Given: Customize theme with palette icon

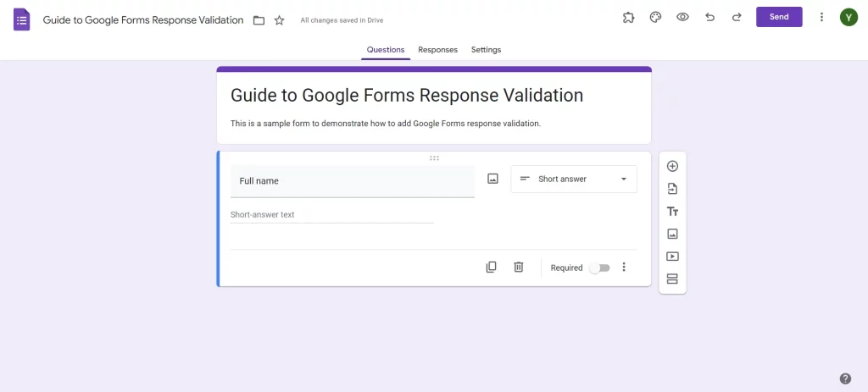Looking at the screenshot, I should point(655,17).
